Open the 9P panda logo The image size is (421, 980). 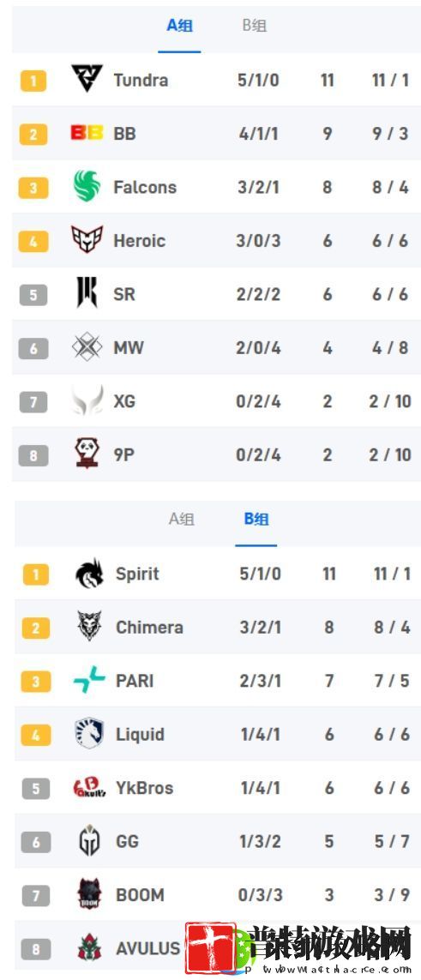click(x=87, y=454)
